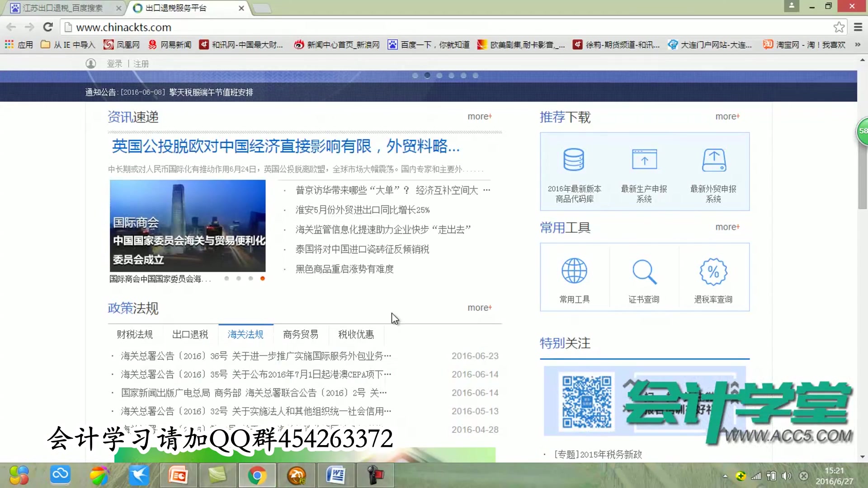
Task: Open 退税率查询 via the percent icon
Action: [x=713, y=272]
